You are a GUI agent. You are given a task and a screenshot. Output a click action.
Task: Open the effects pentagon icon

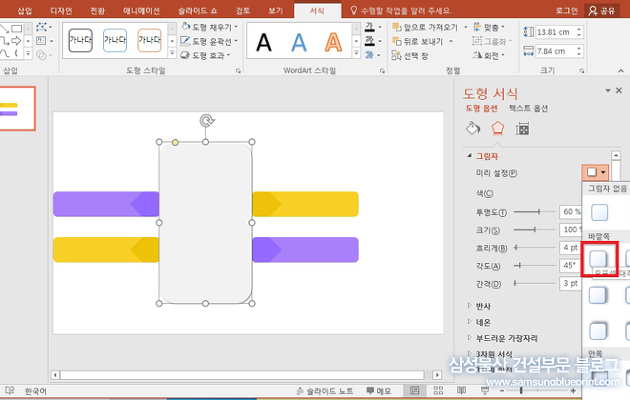pyautogui.click(x=497, y=129)
